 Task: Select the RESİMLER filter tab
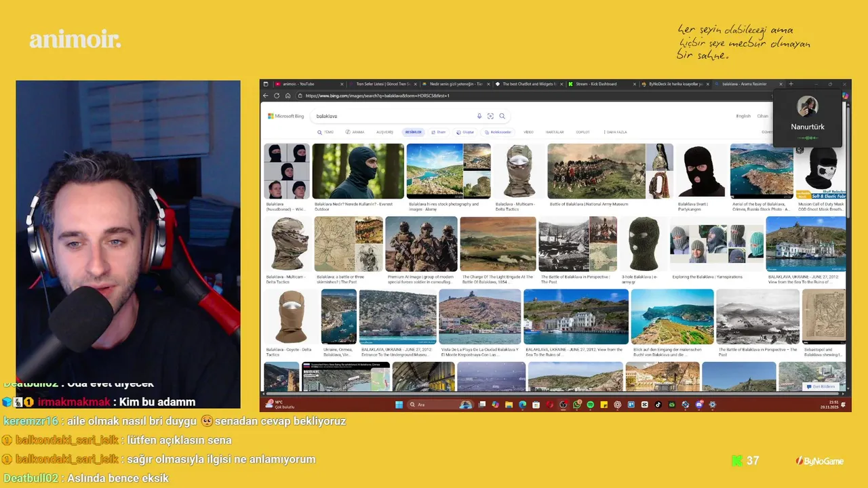pyautogui.click(x=413, y=132)
